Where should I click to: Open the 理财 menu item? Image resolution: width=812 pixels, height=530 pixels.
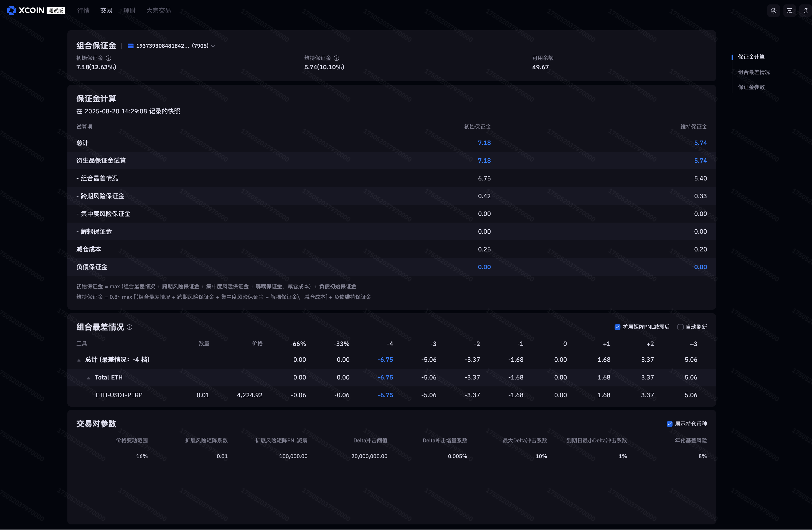point(129,11)
